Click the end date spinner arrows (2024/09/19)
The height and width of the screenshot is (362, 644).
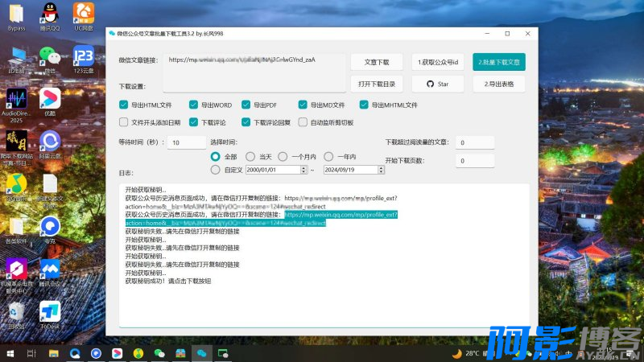point(381,170)
